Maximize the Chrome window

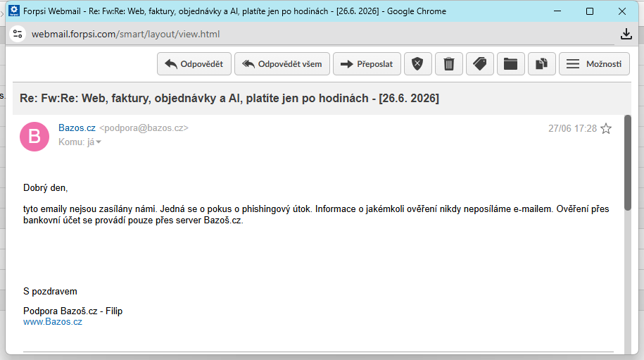pos(589,11)
